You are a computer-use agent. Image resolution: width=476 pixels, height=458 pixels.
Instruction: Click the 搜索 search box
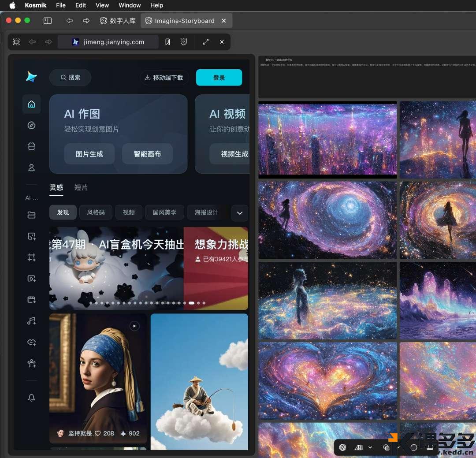pos(70,78)
